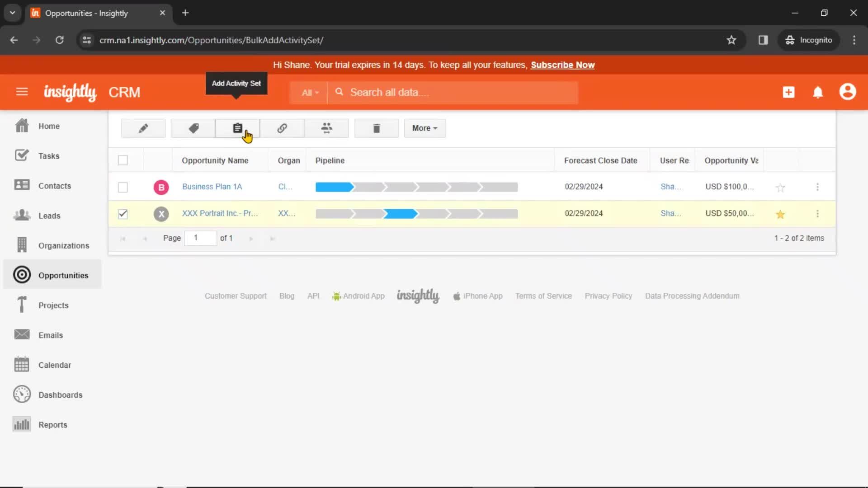This screenshot has width=868, height=488.
Task: Toggle the select-all header checkbox
Action: coord(123,160)
